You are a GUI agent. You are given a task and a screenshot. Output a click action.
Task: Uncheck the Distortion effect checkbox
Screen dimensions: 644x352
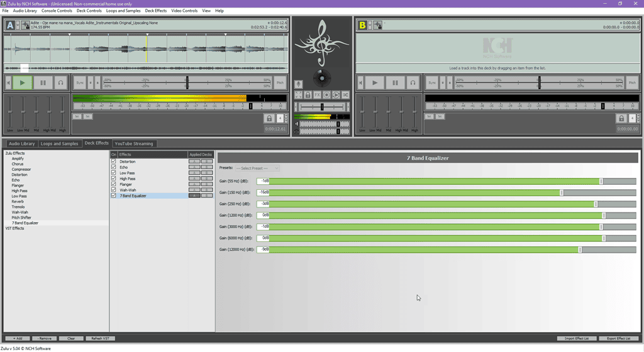click(x=114, y=162)
